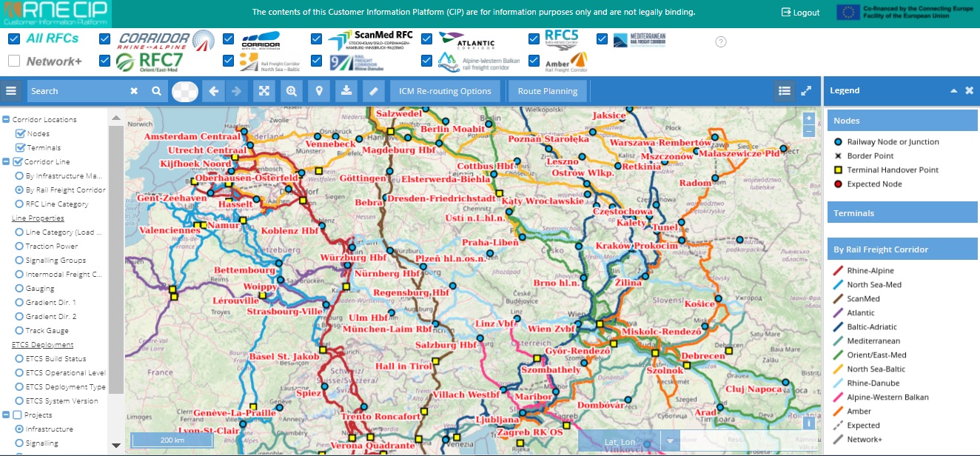The height and width of the screenshot is (456, 980).
Task: Select Traction Power radio option
Action: tap(20, 247)
